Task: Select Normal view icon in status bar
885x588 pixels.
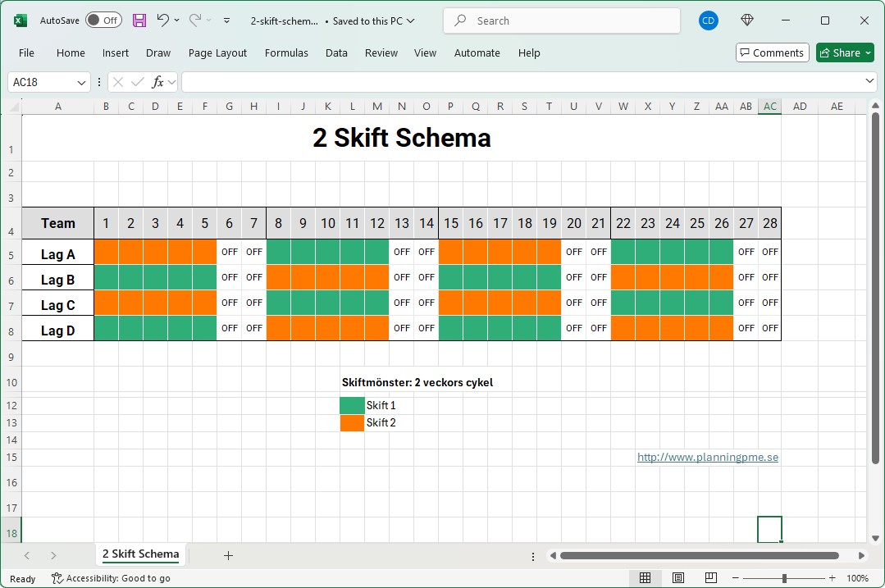Action: pos(646,578)
